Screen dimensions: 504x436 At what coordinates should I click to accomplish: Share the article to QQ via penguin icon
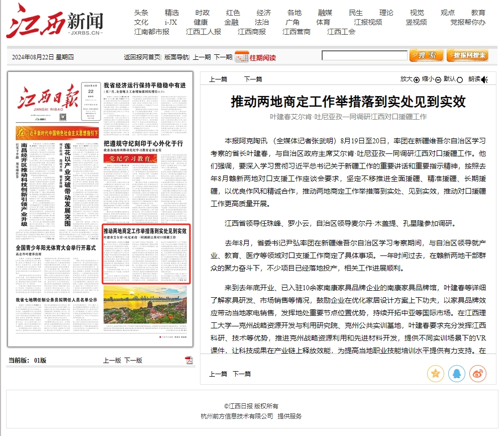pos(456,374)
